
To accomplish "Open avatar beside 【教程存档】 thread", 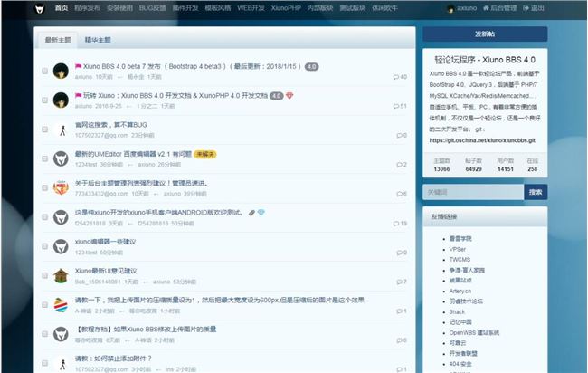I will coord(61,334).
